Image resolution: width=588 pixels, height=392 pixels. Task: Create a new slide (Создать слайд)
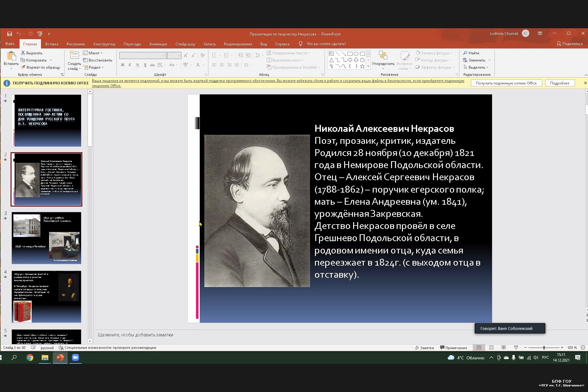[74, 61]
